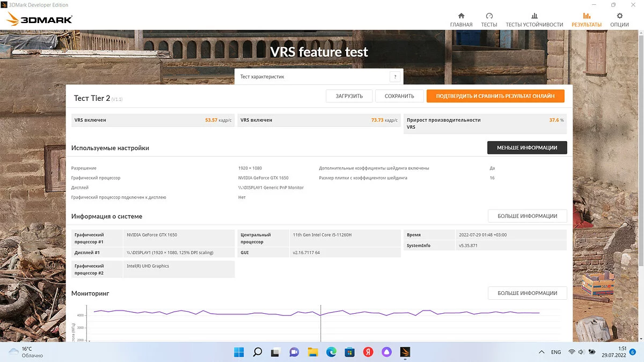Click the ЗАГРУЗИТЬ button

(x=349, y=96)
